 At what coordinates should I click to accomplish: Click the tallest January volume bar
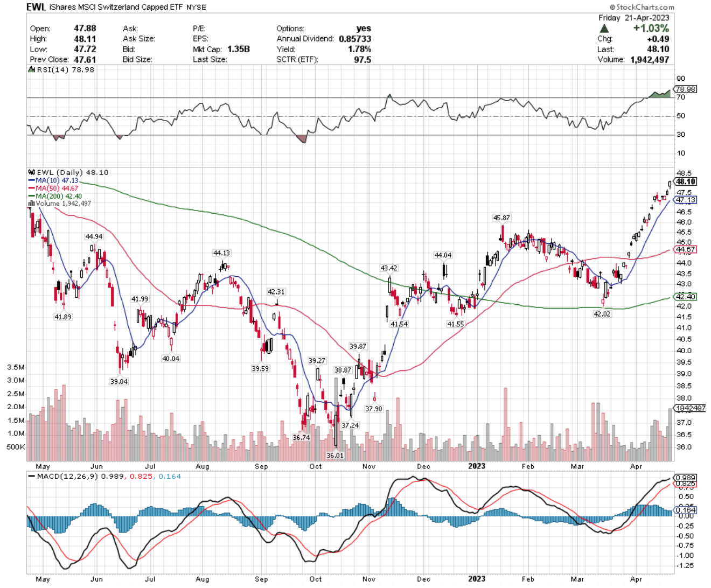click(505, 424)
